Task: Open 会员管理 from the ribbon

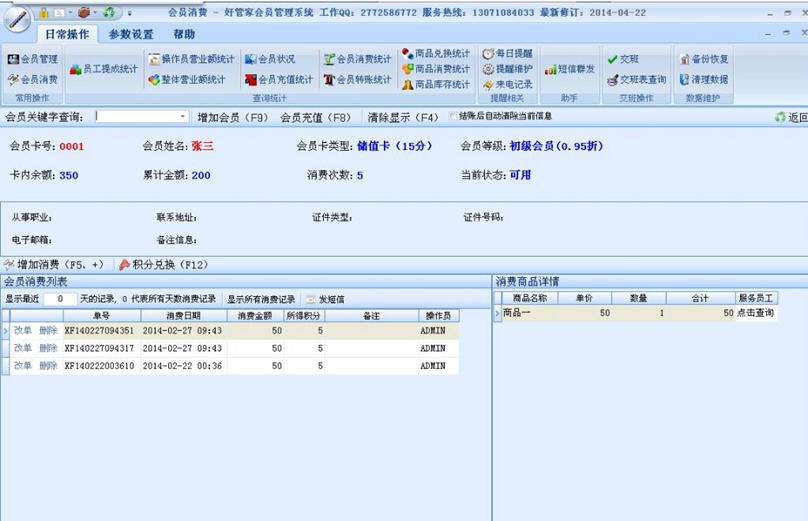Action: point(33,59)
